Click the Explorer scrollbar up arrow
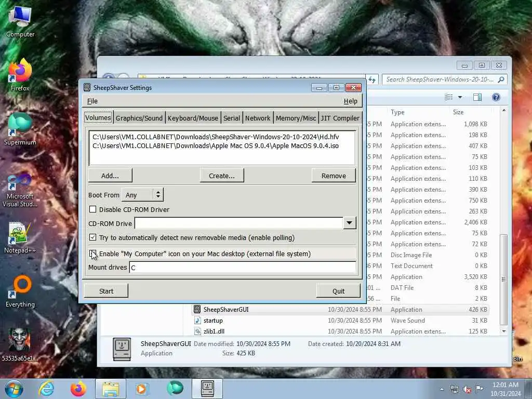 tap(504, 111)
